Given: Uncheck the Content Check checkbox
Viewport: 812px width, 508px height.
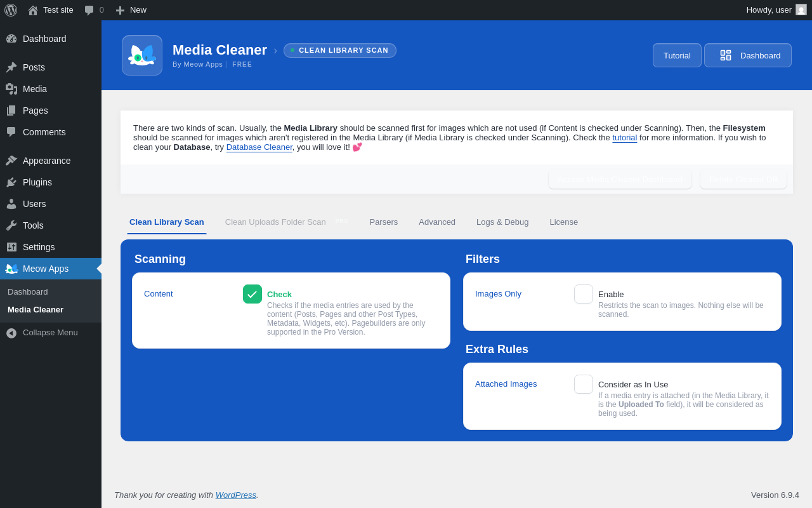Looking at the screenshot, I should [252, 294].
